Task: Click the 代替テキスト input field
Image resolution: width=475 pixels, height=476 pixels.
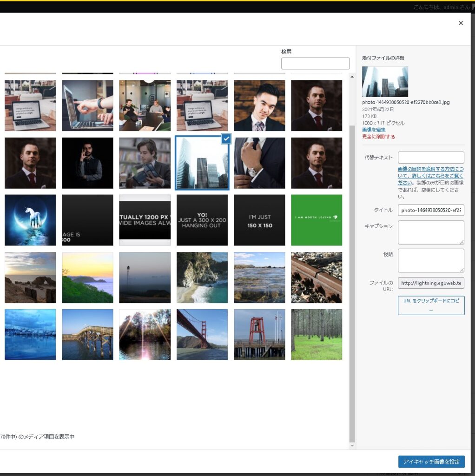Action: click(431, 158)
